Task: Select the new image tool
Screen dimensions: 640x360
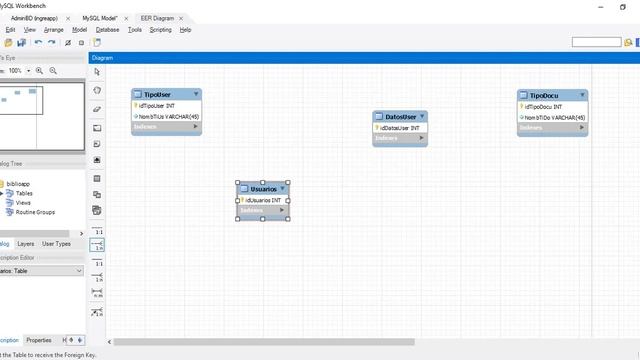Action: point(97,160)
